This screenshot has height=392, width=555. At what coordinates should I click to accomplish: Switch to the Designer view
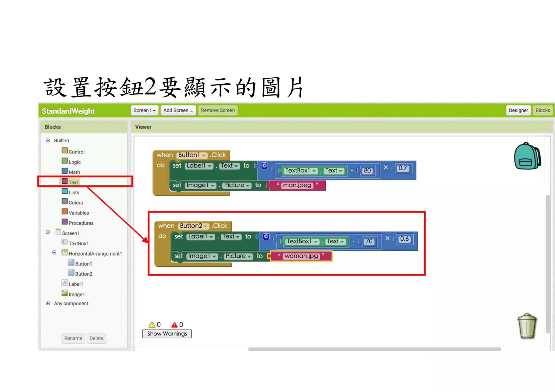[x=518, y=110]
